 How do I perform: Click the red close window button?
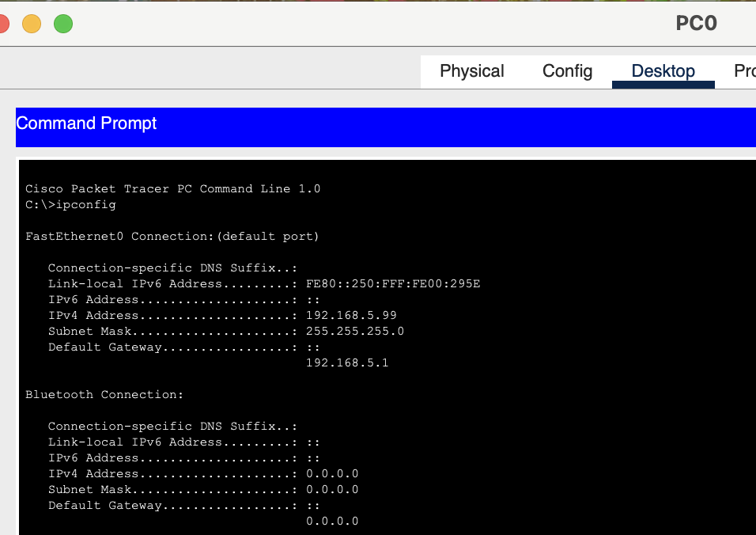[x=3, y=24]
